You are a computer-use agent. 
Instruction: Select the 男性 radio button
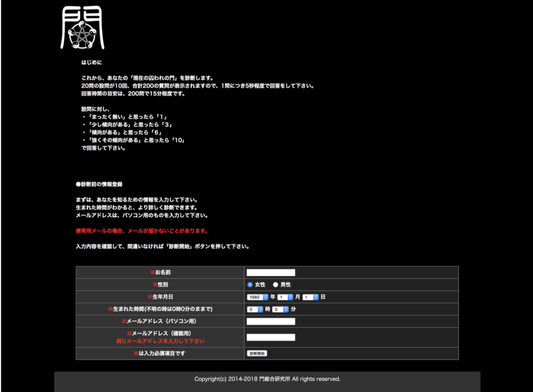(x=276, y=285)
